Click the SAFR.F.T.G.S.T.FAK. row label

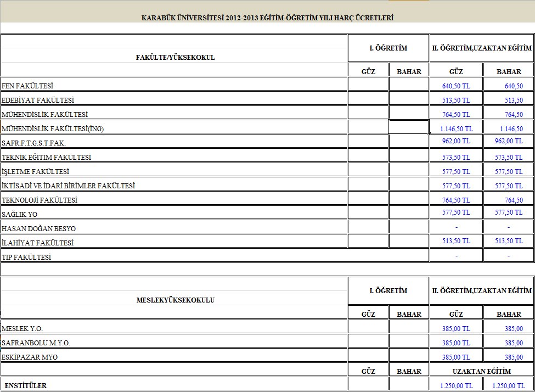tap(34, 143)
